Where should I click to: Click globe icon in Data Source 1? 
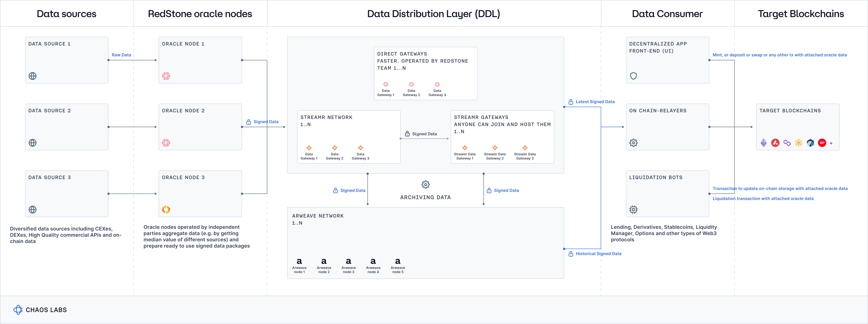point(33,76)
